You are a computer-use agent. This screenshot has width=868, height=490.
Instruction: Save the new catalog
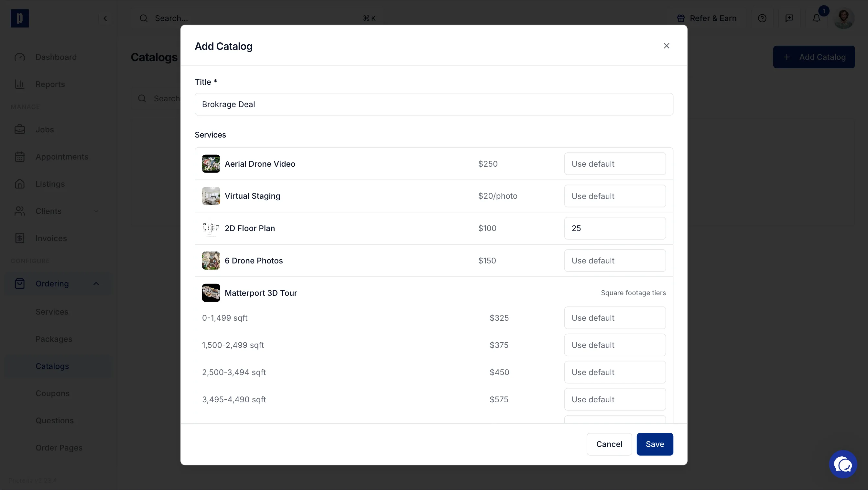(654, 444)
